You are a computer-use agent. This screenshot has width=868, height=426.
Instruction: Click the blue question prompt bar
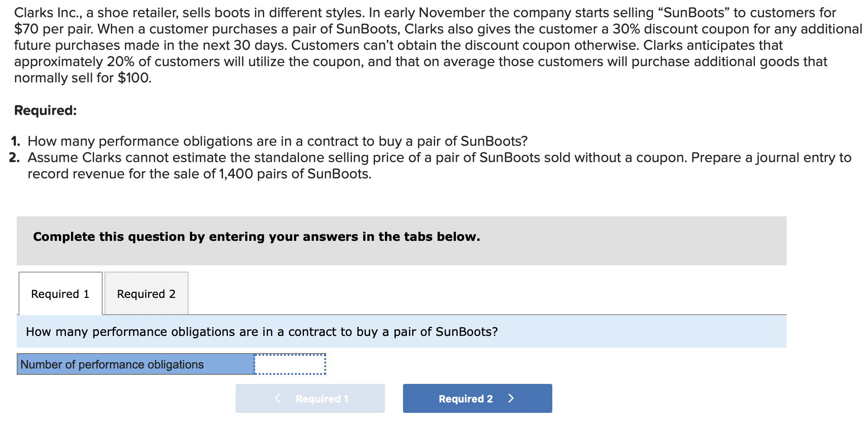[401, 332]
